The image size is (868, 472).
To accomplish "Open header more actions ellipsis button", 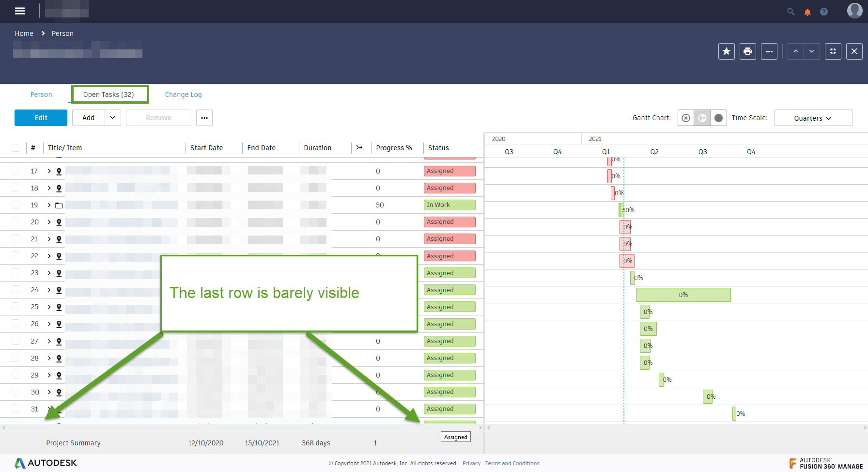I will pyautogui.click(x=769, y=51).
